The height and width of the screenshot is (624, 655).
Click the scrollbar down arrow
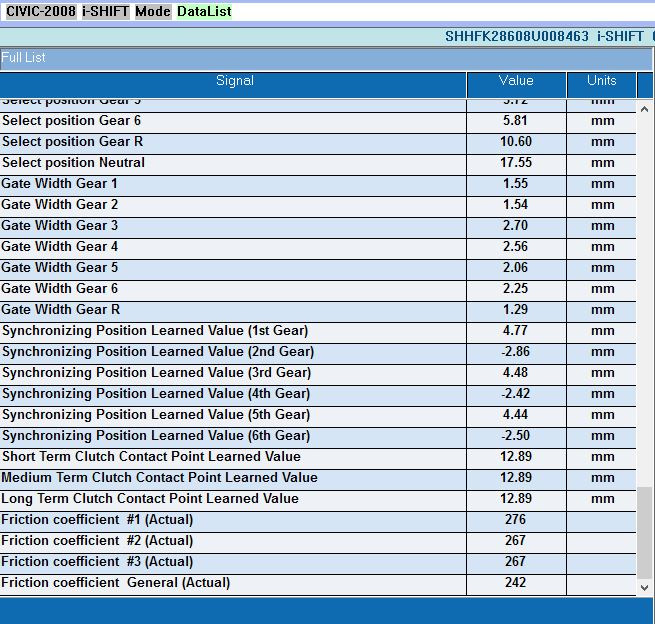(x=645, y=588)
